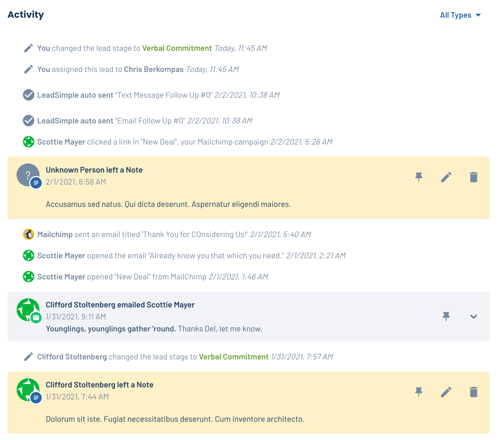The width and height of the screenshot is (504, 440).
Task: Click avatar on Clifford Stoltenberg emailed entry
Action: [28, 310]
